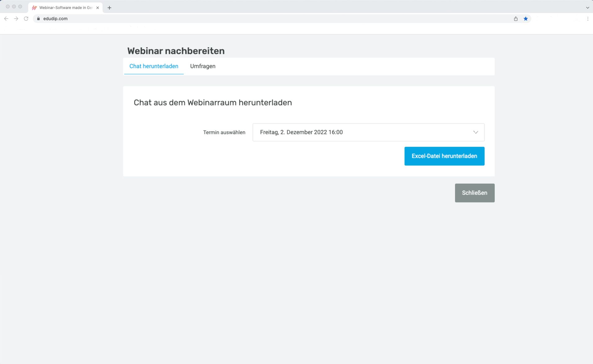Switch to the Umfragen tab
The width and height of the screenshot is (593, 364).
point(203,66)
